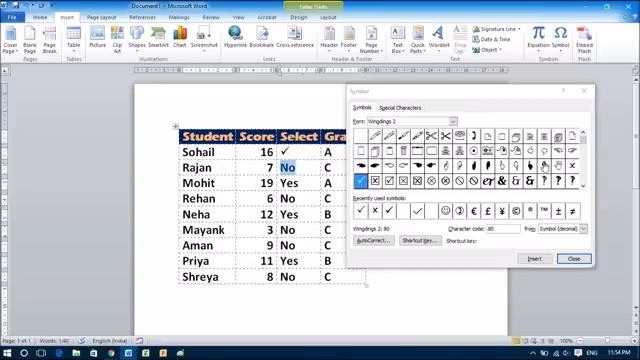The width and height of the screenshot is (640, 360).
Task: Pick the plus-minus recent symbol
Action: click(x=558, y=211)
